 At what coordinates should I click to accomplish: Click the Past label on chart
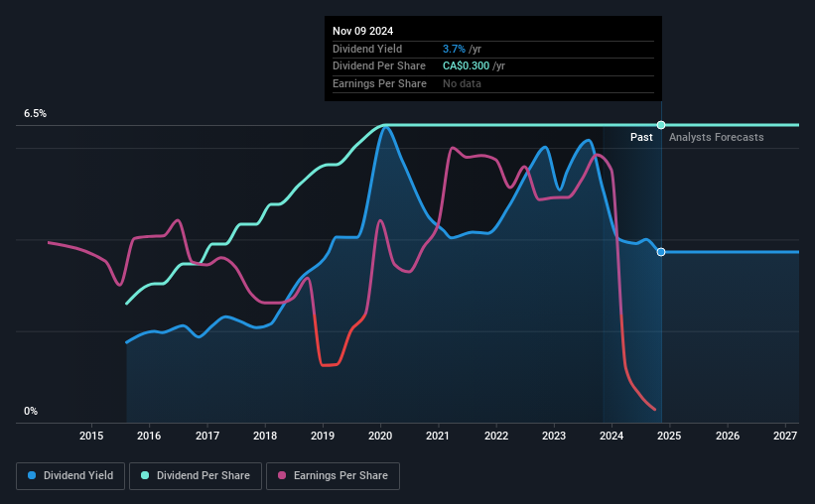[x=641, y=137]
